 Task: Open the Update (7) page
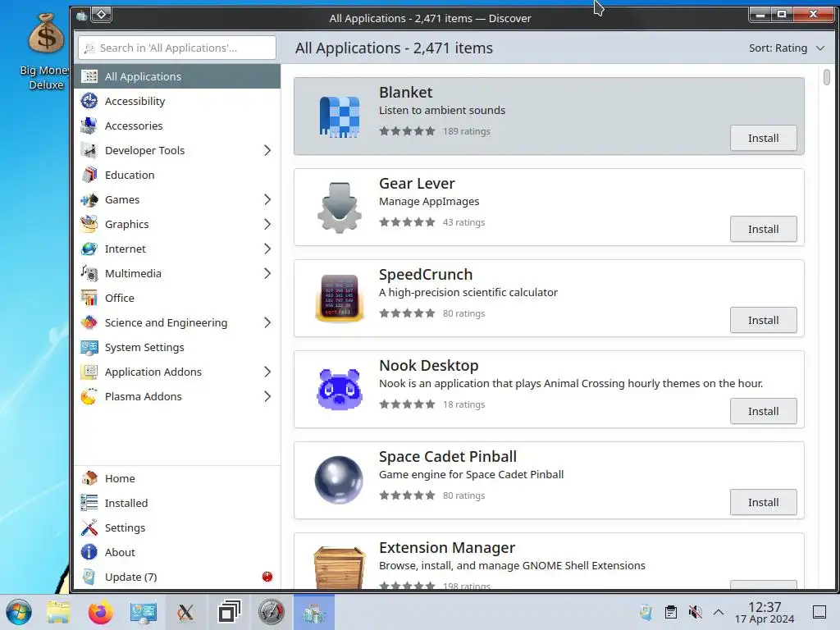[x=177, y=577]
